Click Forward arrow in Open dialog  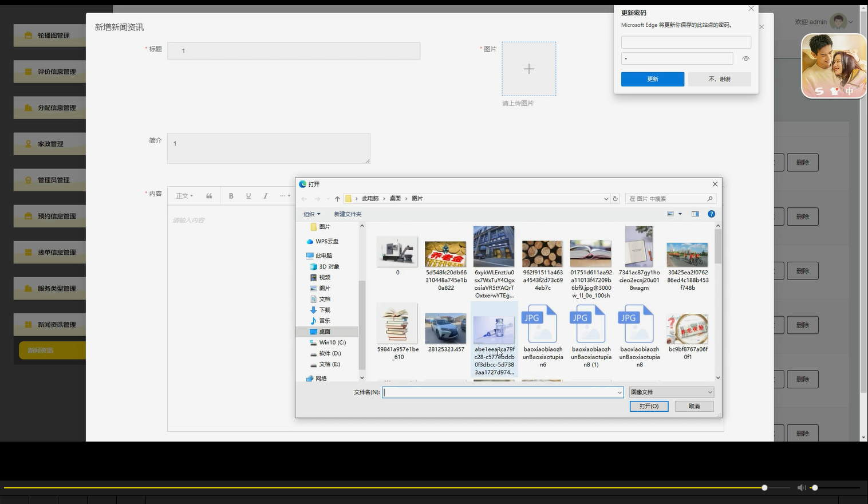coord(317,199)
